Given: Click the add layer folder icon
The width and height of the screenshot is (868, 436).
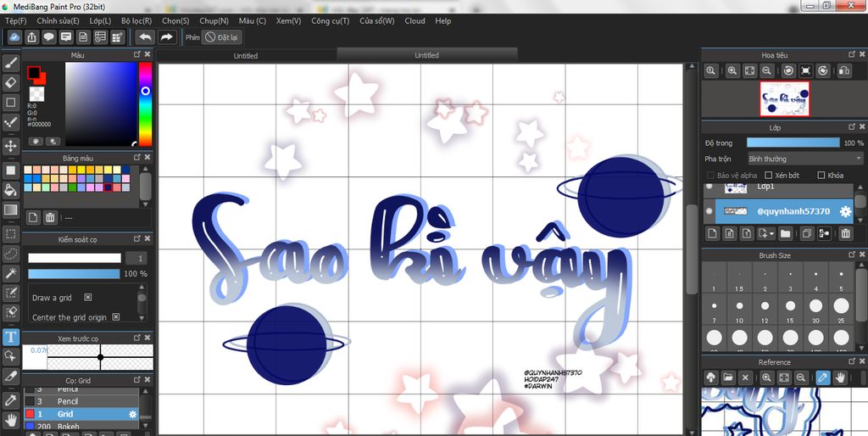Looking at the screenshot, I should click(785, 233).
